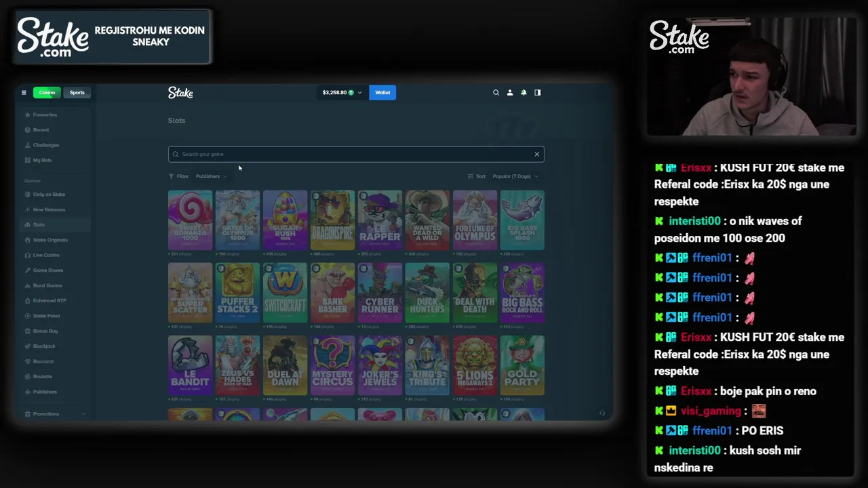
Task: Click the Wallet button
Action: tap(382, 93)
